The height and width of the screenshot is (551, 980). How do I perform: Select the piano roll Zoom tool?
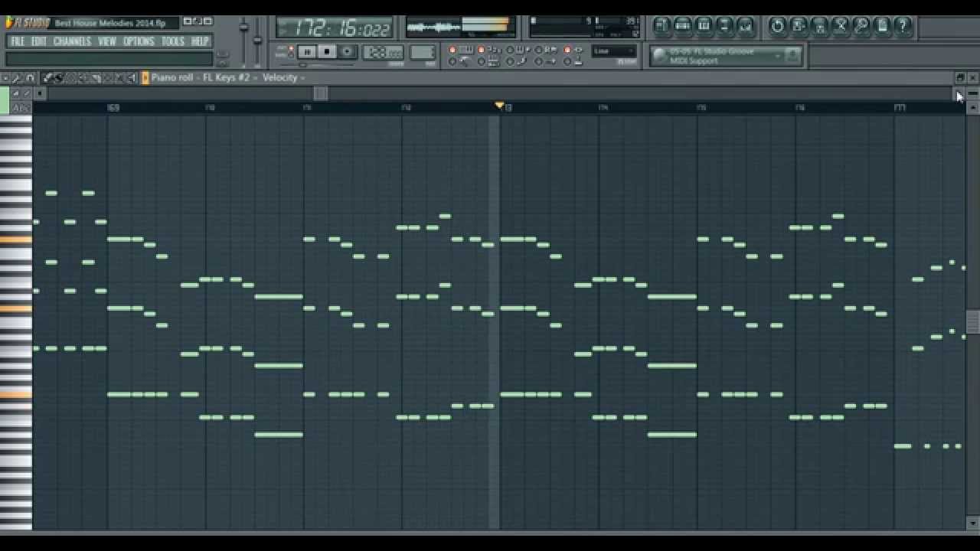pos(119,77)
